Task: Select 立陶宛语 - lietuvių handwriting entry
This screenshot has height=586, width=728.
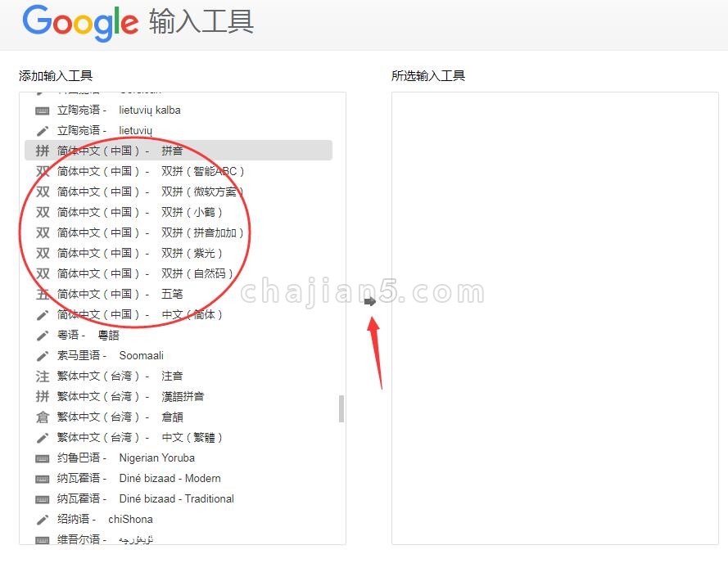Action: coord(179,131)
